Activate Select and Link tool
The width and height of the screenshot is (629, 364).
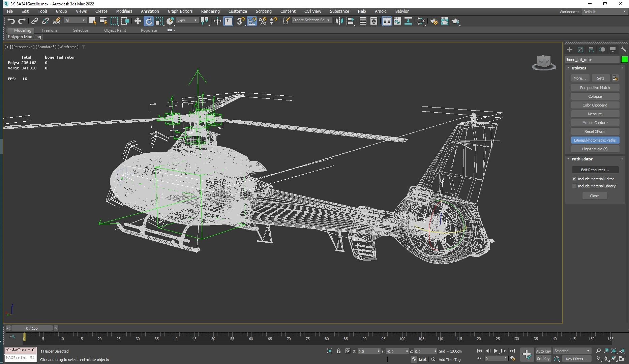tap(34, 21)
